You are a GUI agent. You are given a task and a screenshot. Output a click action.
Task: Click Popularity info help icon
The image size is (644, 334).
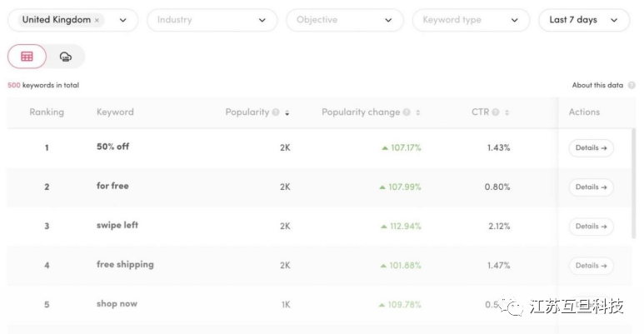tap(276, 112)
